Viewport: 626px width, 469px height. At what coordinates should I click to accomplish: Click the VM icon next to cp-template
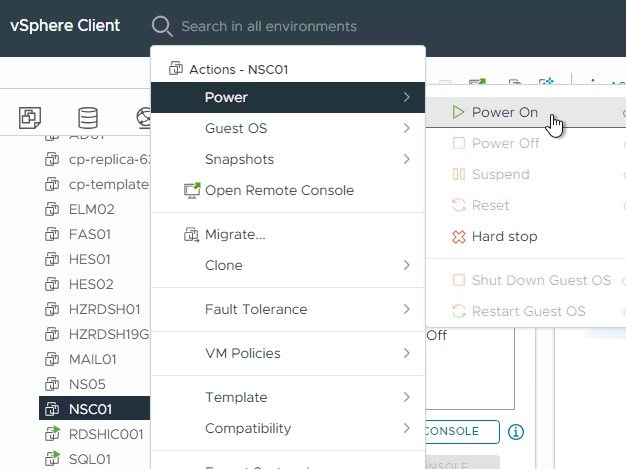click(x=52, y=184)
